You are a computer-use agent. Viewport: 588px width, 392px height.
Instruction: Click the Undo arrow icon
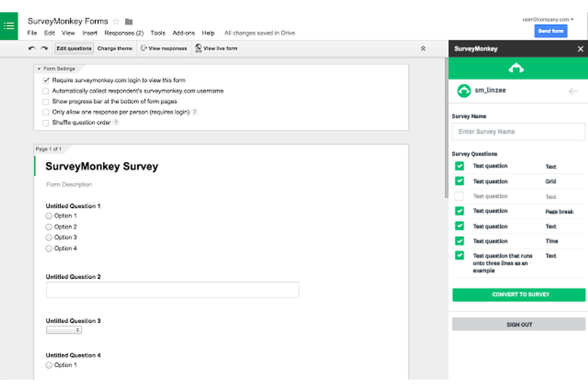[x=32, y=48]
